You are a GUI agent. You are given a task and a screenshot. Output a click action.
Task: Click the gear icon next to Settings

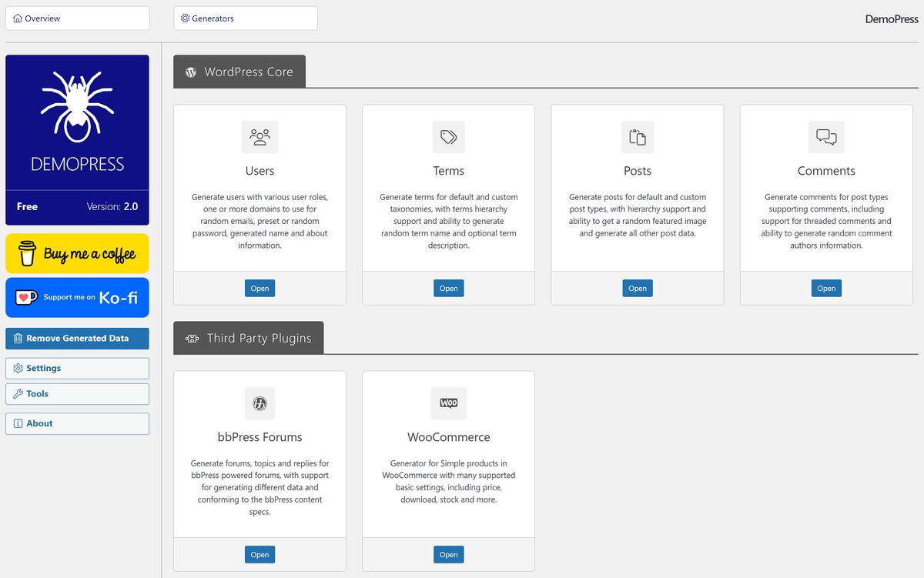[18, 368]
